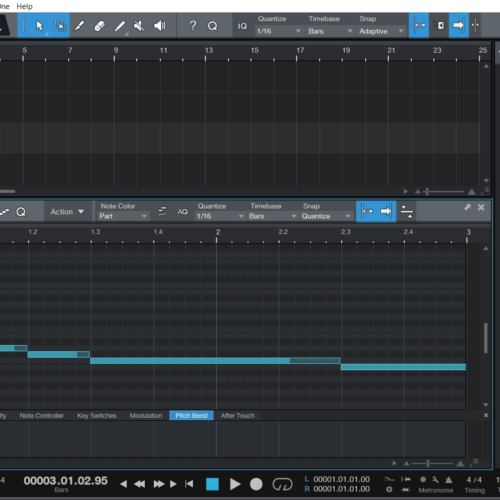The width and height of the screenshot is (500, 500).
Task: Select the Eraser tool
Action: point(100,26)
